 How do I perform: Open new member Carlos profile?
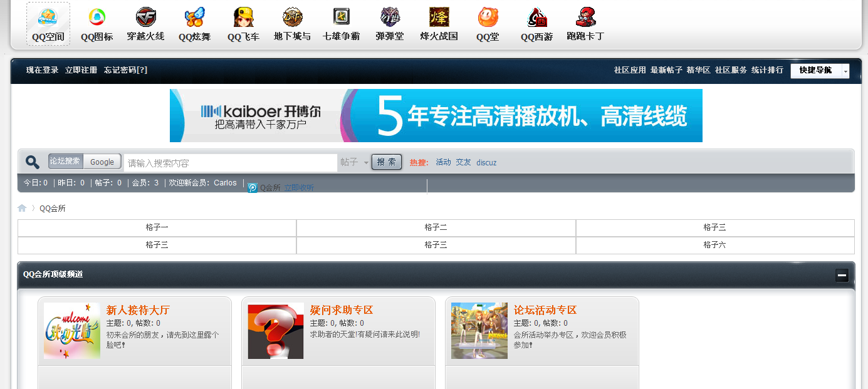(226, 183)
